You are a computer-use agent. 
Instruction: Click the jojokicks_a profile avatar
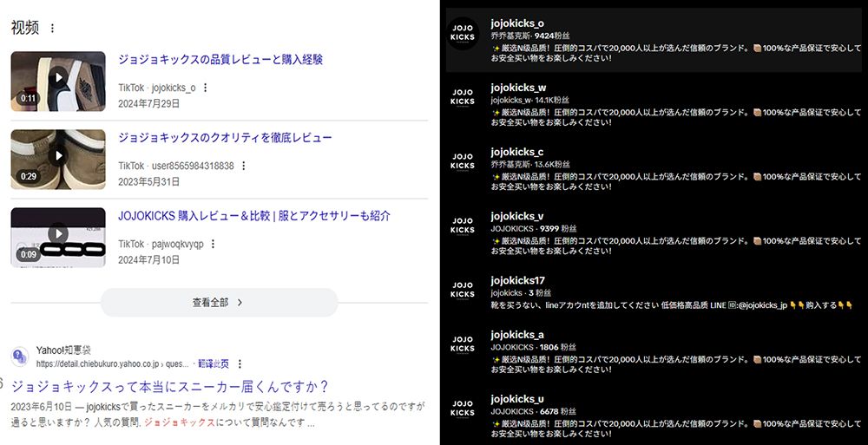[x=463, y=344]
